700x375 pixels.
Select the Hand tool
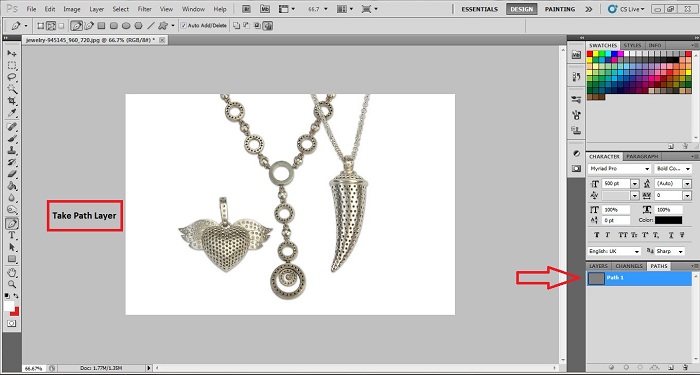click(12, 273)
